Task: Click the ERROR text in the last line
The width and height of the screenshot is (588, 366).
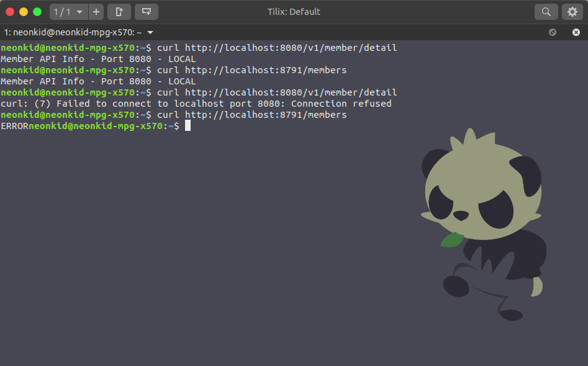Action: [15, 126]
